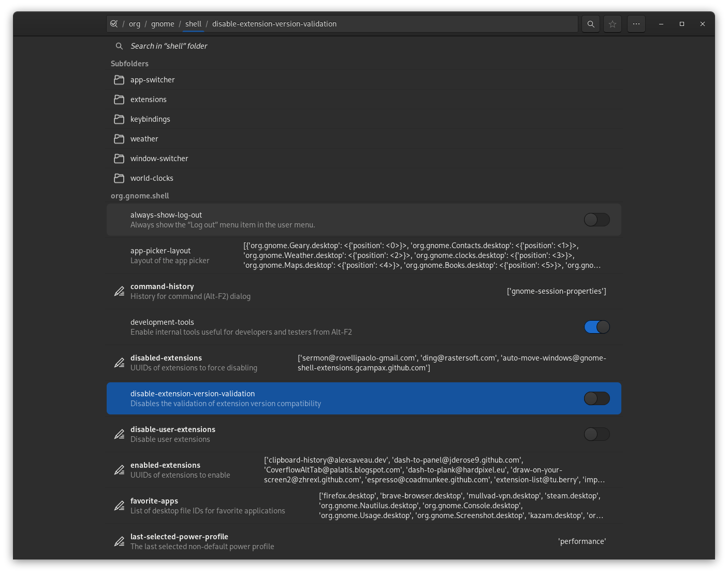Image resolution: width=728 pixels, height=574 pixels.
Task: Enable the always-show-log-out switch
Action: [x=596, y=220]
